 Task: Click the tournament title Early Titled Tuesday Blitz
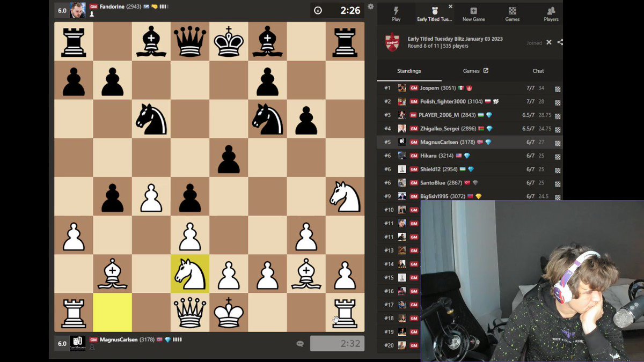coord(455,39)
